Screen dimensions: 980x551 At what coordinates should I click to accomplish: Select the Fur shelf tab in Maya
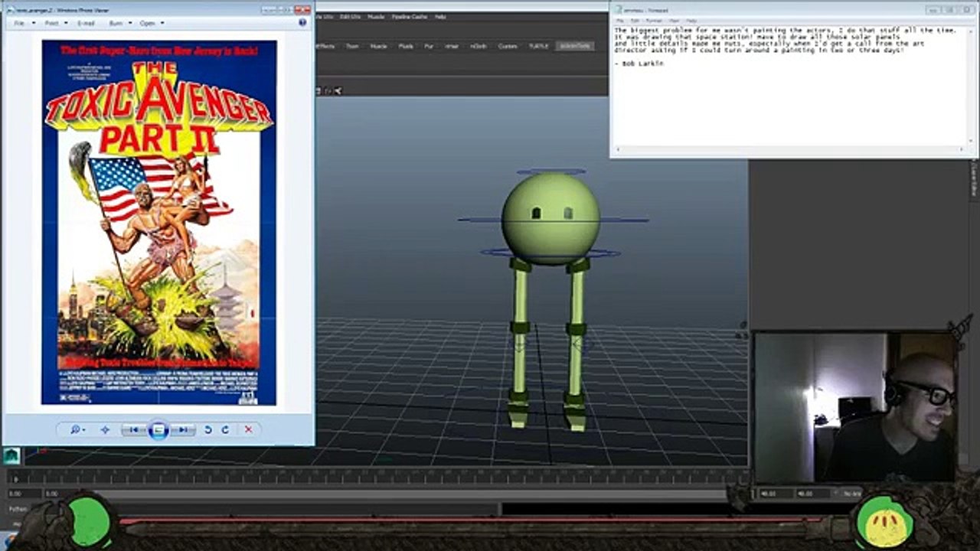point(429,46)
